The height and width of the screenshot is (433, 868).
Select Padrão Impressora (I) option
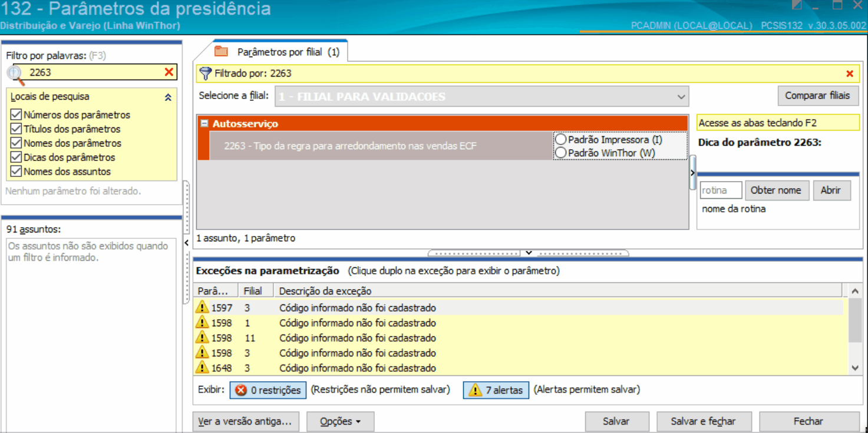pyautogui.click(x=561, y=140)
